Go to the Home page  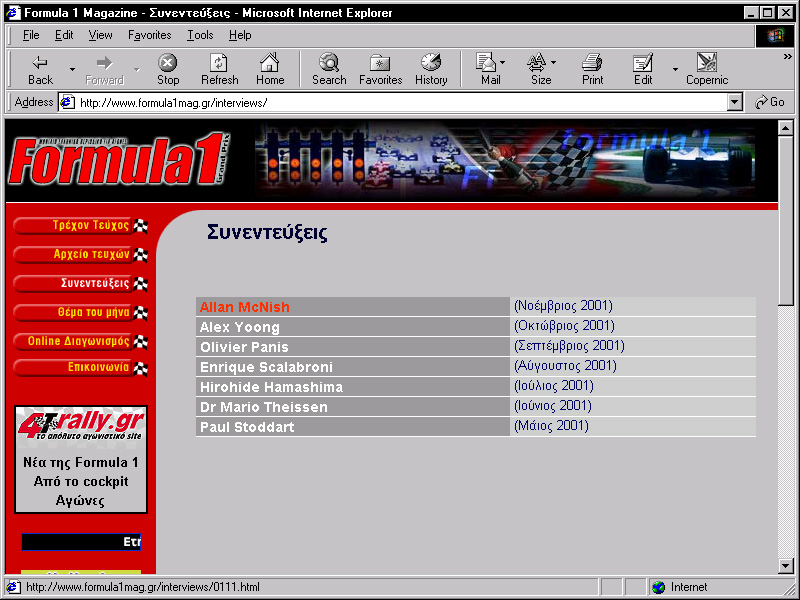tap(270, 69)
